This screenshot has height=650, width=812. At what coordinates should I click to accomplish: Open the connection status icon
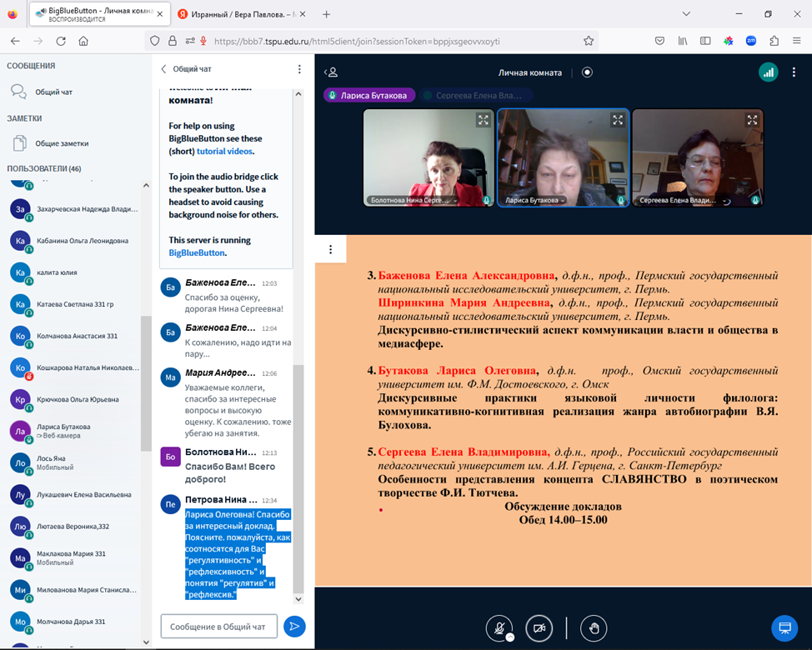tap(769, 72)
